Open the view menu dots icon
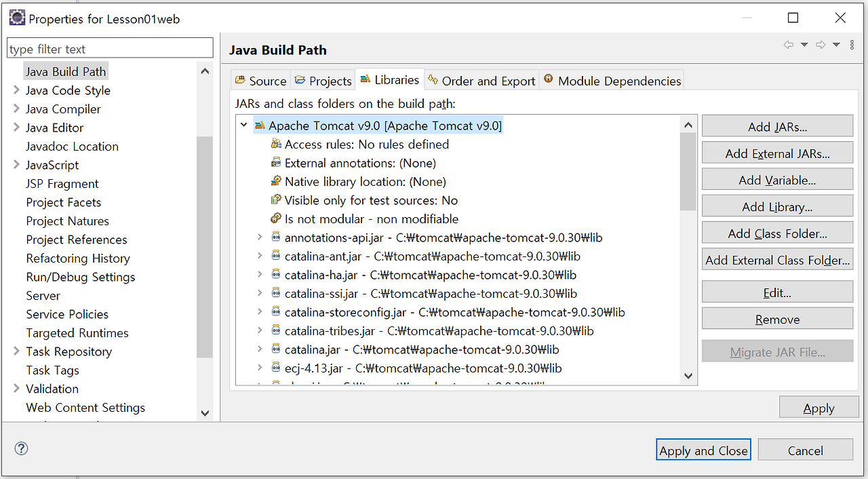Screen dimensions: 868x479 click(x=852, y=44)
